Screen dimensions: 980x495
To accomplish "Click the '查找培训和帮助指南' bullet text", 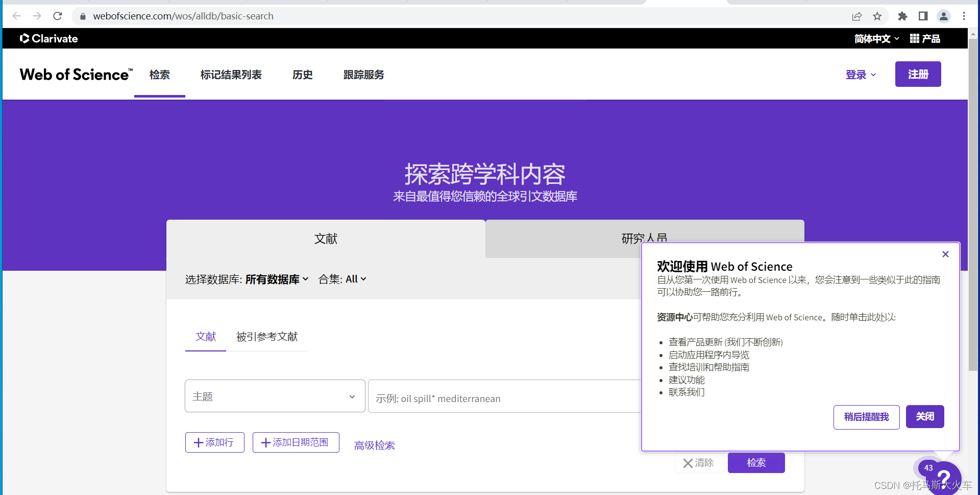I will [x=709, y=367].
